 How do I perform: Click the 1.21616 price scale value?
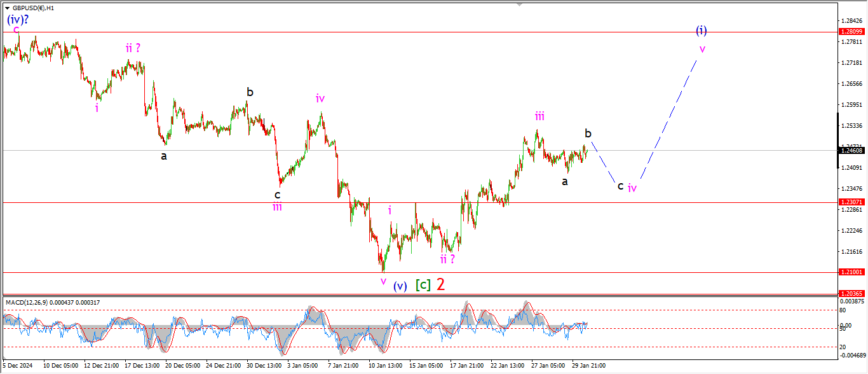coord(851,252)
